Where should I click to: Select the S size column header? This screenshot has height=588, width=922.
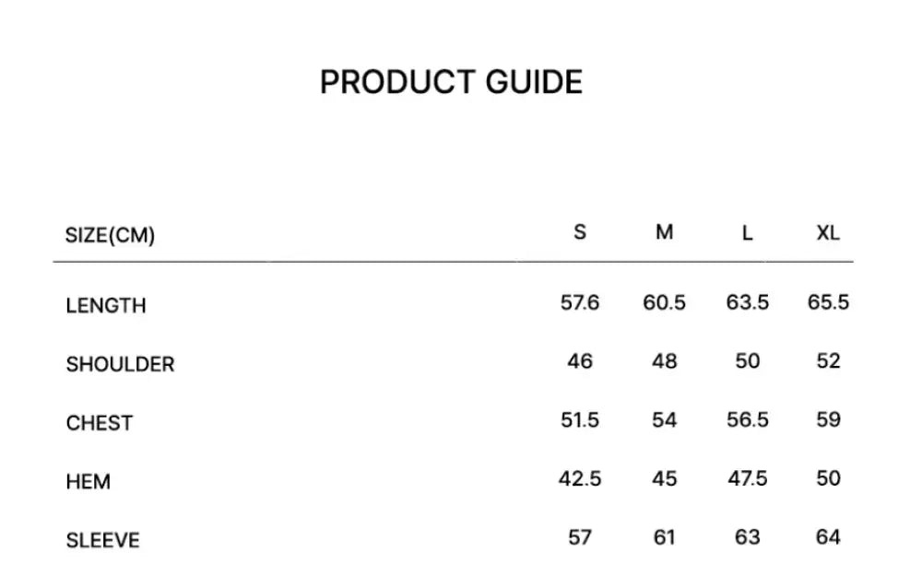tap(580, 232)
